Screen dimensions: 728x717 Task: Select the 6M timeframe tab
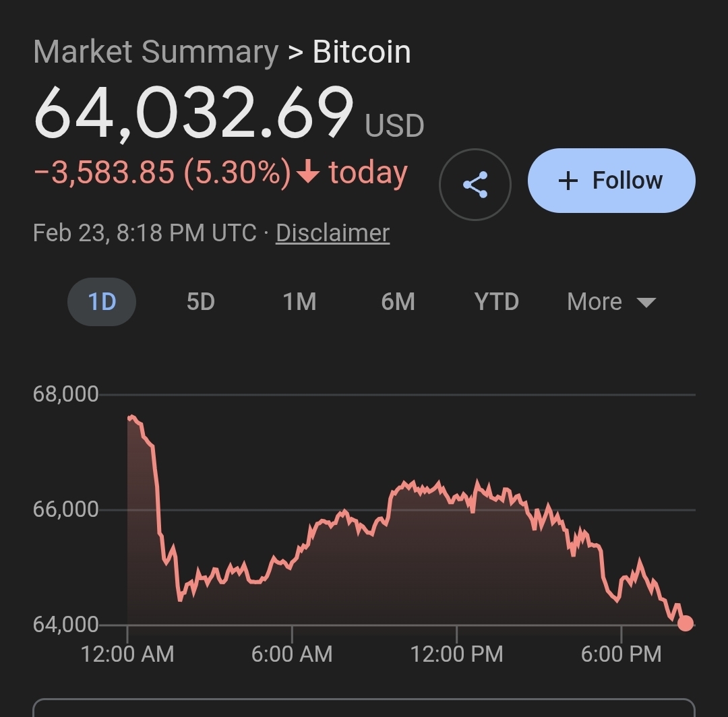398,302
